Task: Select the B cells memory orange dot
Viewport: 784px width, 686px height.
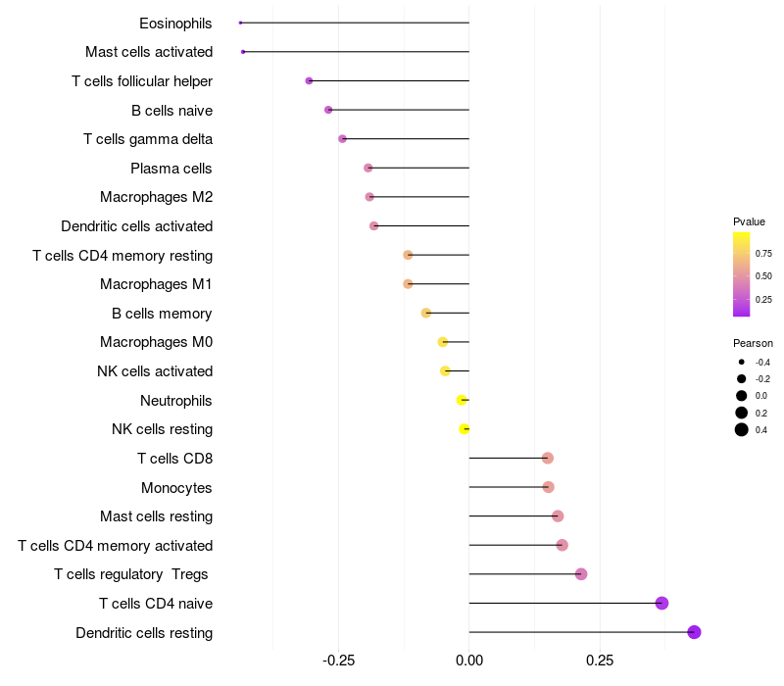Action: coord(426,313)
